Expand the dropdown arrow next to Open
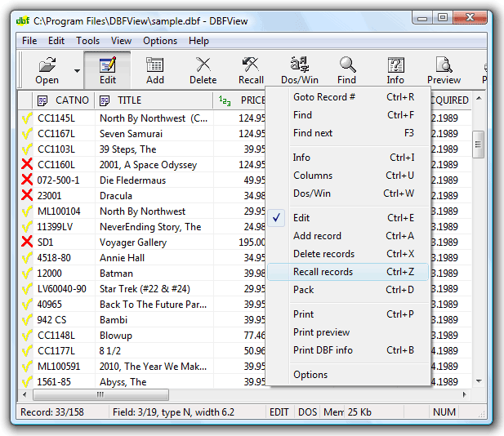This screenshot has height=436, width=504. (77, 71)
